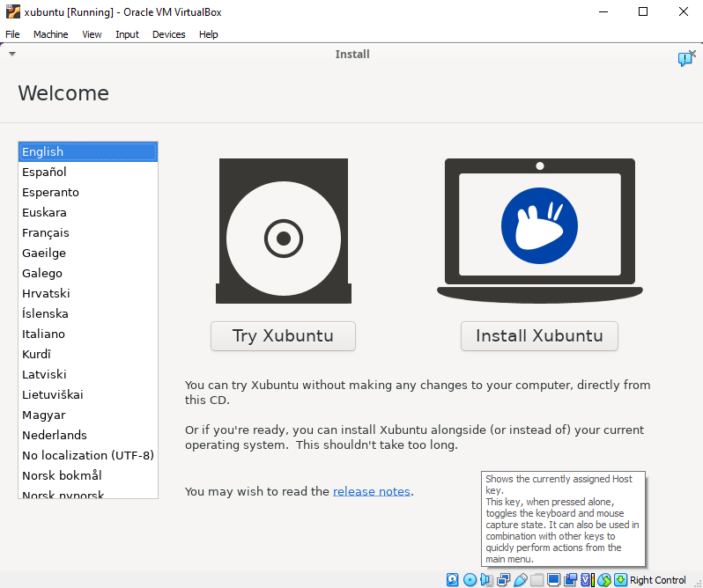The image size is (703, 588).
Task: Click the laptop with Xubuntu logo image
Action: pyautogui.click(x=540, y=231)
